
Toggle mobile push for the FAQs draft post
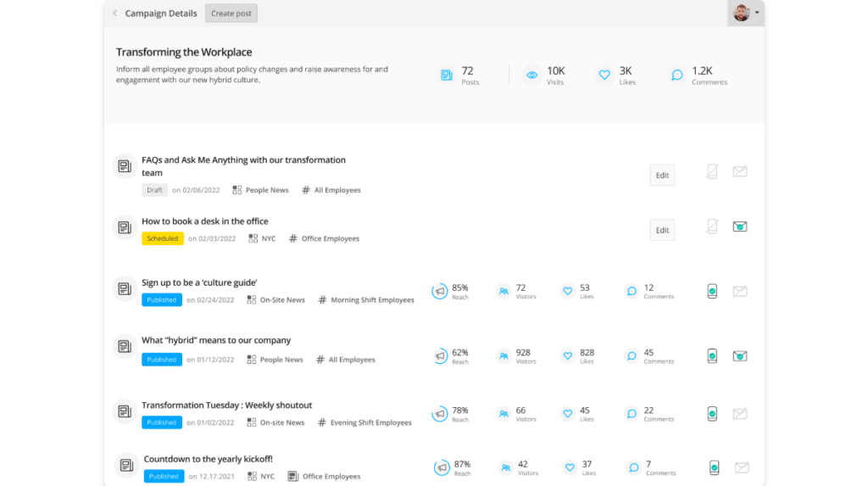pyautogui.click(x=712, y=172)
